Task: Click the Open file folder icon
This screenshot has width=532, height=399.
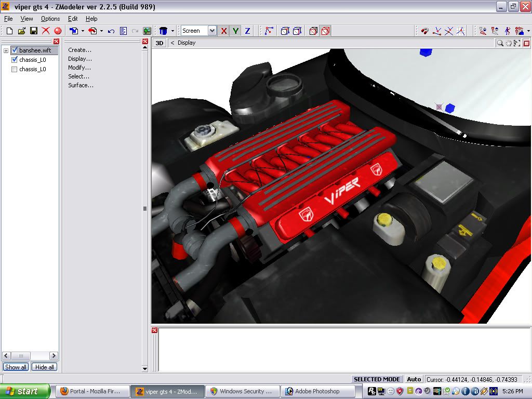Action: (x=21, y=31)
